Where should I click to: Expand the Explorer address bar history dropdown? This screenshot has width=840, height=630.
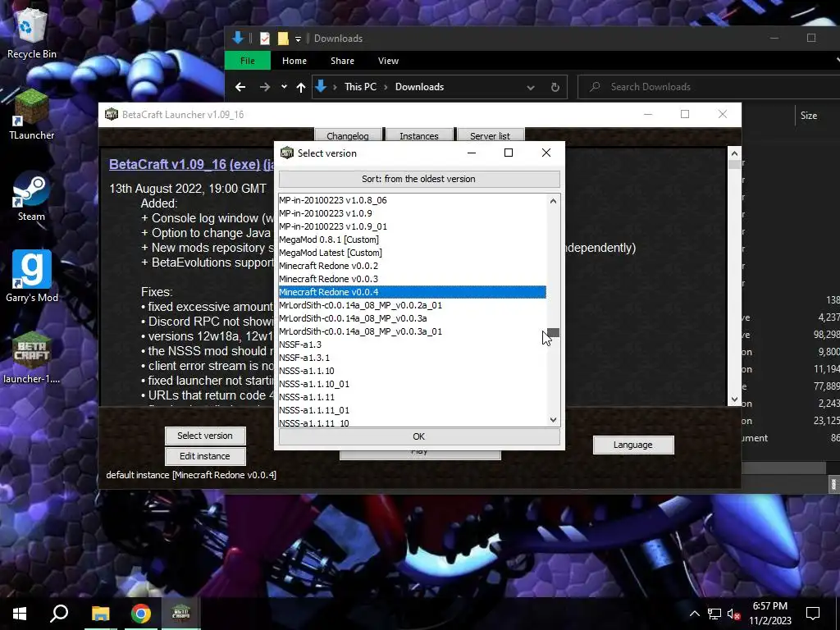[x=531, y=87]
